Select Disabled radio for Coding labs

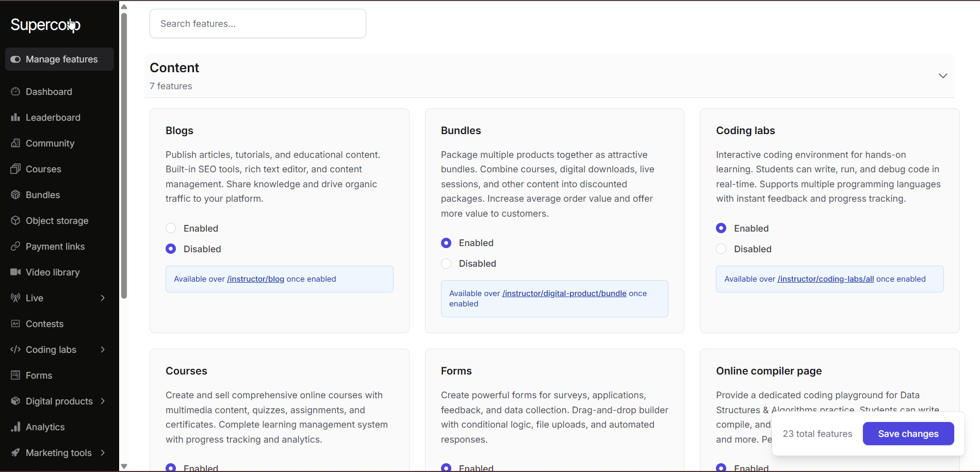click(721, 249)
